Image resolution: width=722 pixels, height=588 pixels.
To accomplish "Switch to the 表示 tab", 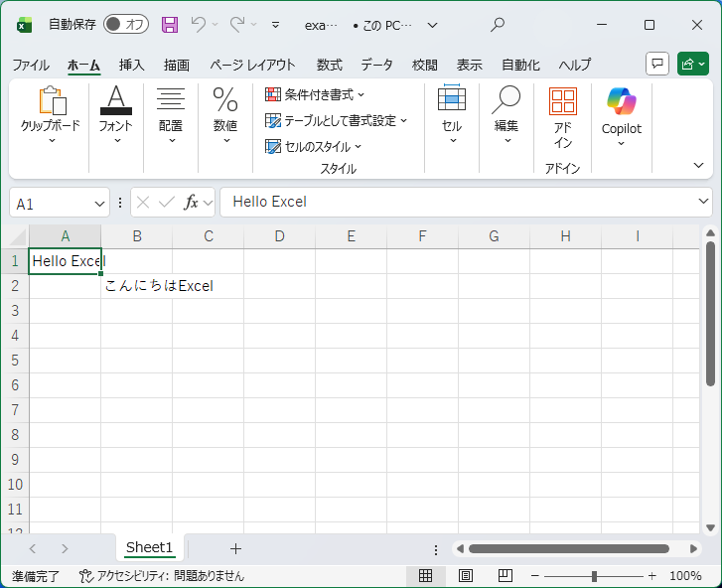I will 469,65.
